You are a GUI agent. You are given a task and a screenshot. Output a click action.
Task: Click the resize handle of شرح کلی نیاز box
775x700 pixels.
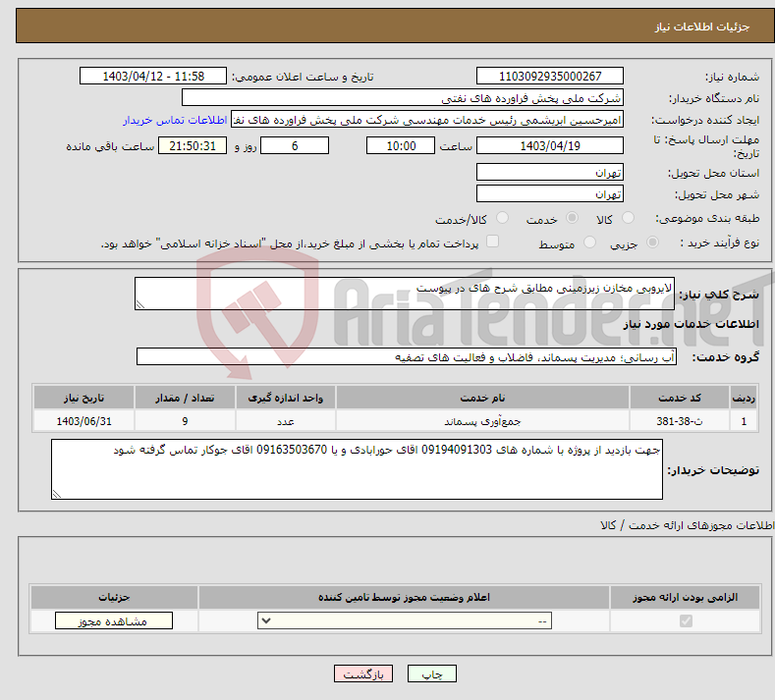(x=140, y=304)
